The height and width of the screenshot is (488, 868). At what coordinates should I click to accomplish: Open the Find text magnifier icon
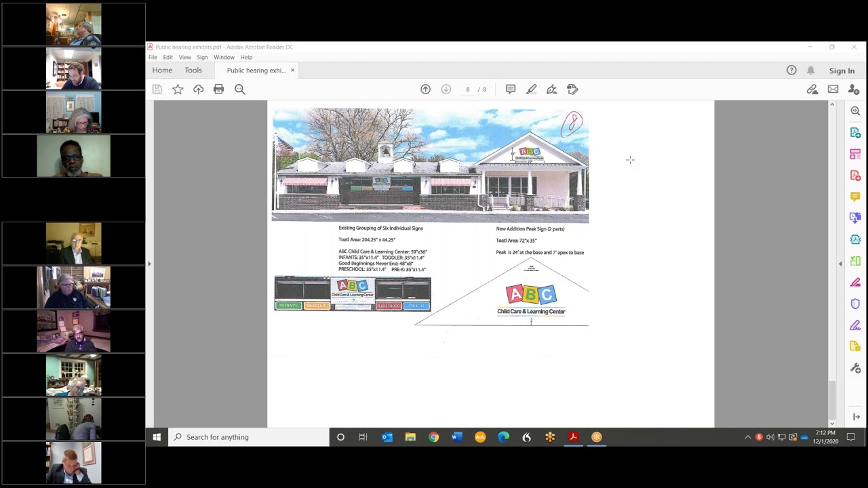click(239, 89)
